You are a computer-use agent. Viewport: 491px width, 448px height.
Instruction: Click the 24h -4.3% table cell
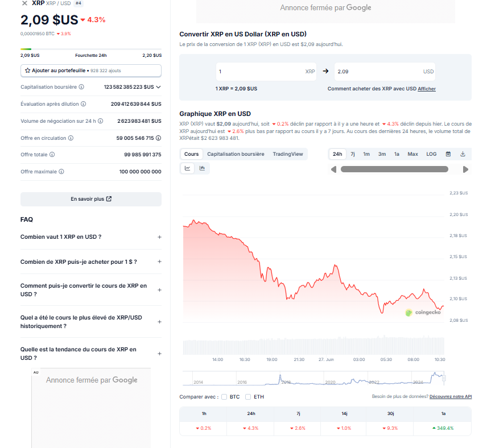point(250,428)
